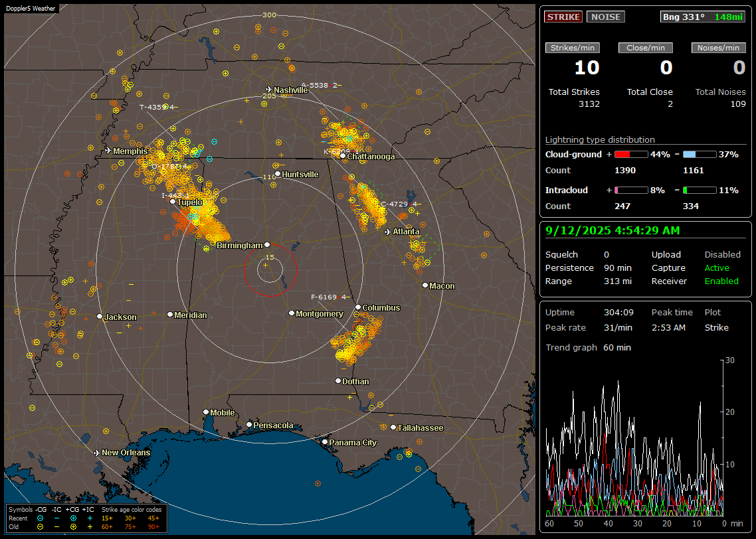Image resolution: width=756 pixels, height=539 pixels.
Task: Click the 300 range ring label
Action: pyautogui.click(x=269, y=15)
